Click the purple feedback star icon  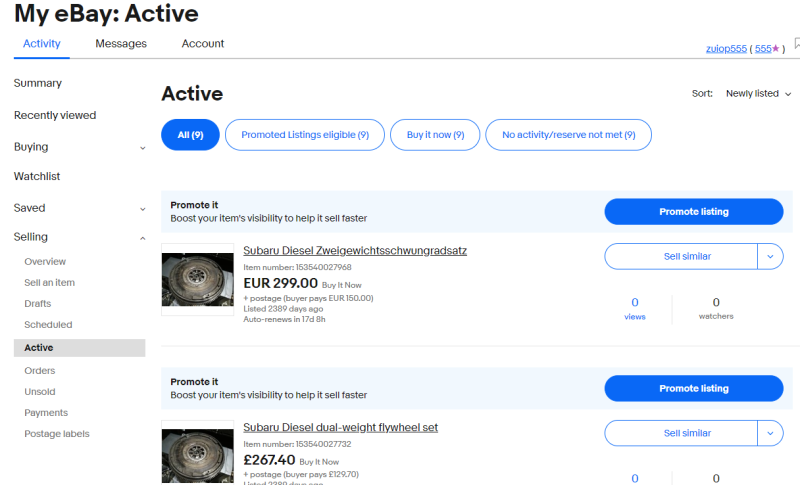776,48
